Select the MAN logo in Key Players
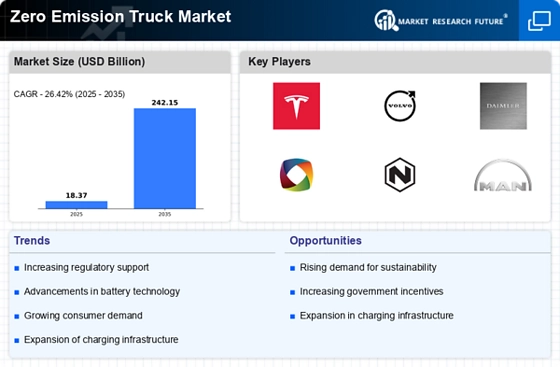The height and width of the screenshot is (367, 560). [503, 175]
